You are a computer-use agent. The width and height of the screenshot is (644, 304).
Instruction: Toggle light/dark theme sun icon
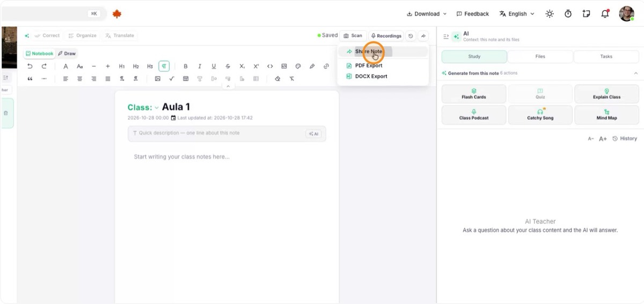click(x=550, y=14)
